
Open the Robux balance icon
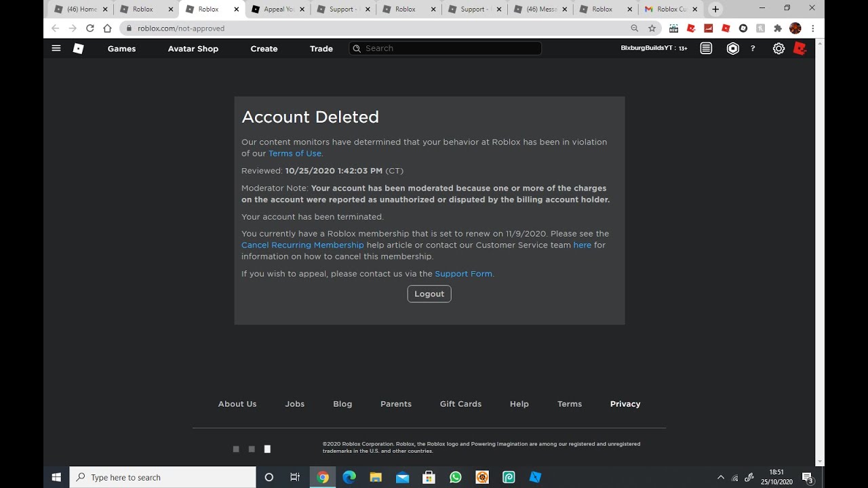(732, 48)
